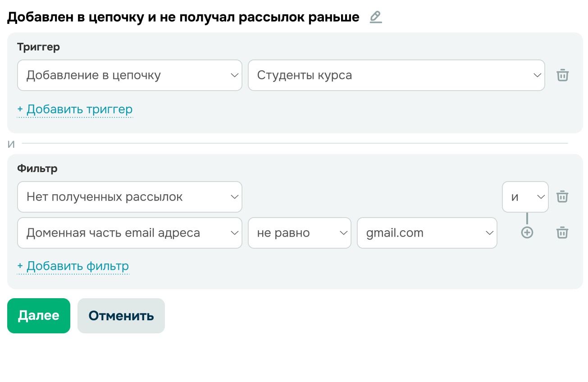Open the 'Добавление в цепочку' trigger dropdown
This screenshot has height=382, width=588.
click(130, 75)
